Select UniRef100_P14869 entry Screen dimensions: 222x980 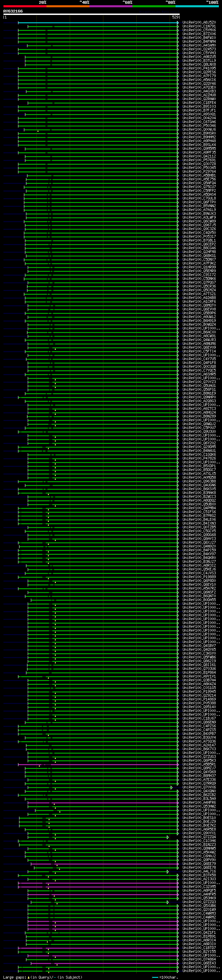199,699
